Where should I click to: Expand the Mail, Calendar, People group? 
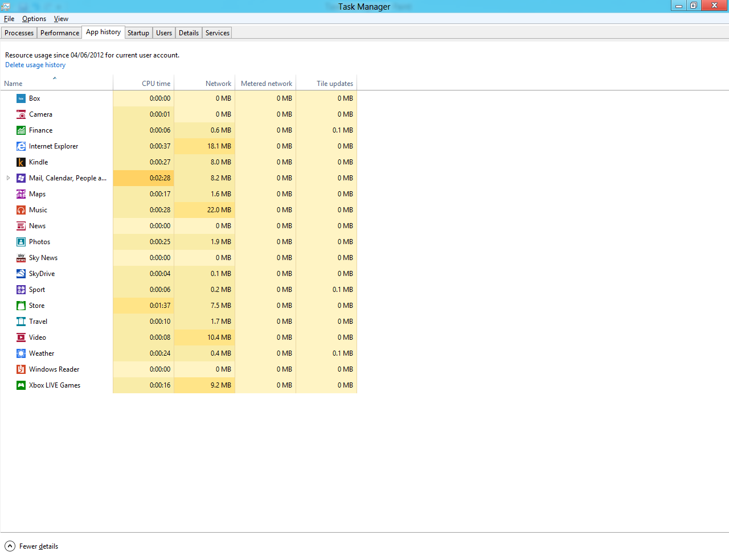(8, 178)
